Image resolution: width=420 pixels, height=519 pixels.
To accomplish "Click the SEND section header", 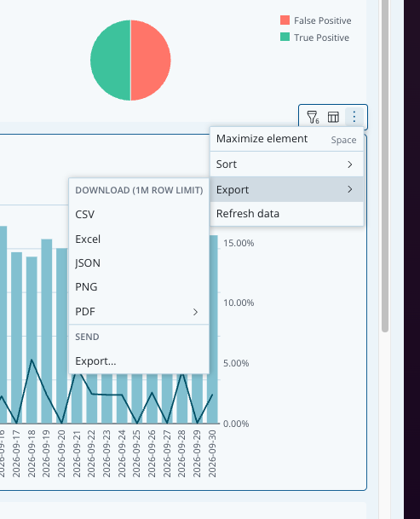I will (x=87, y=337).
